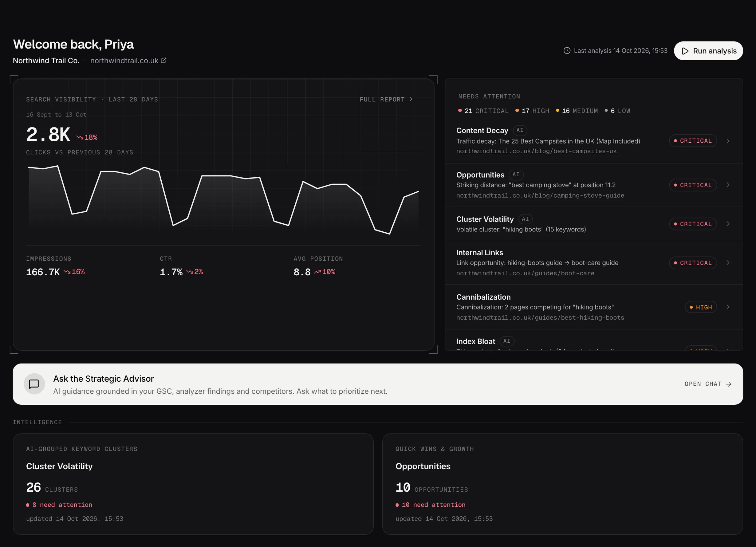The height and width of the screenshot is (547, 756).
Task: Open the Opportunities quick wins card
Action: (x=562, y=484)
